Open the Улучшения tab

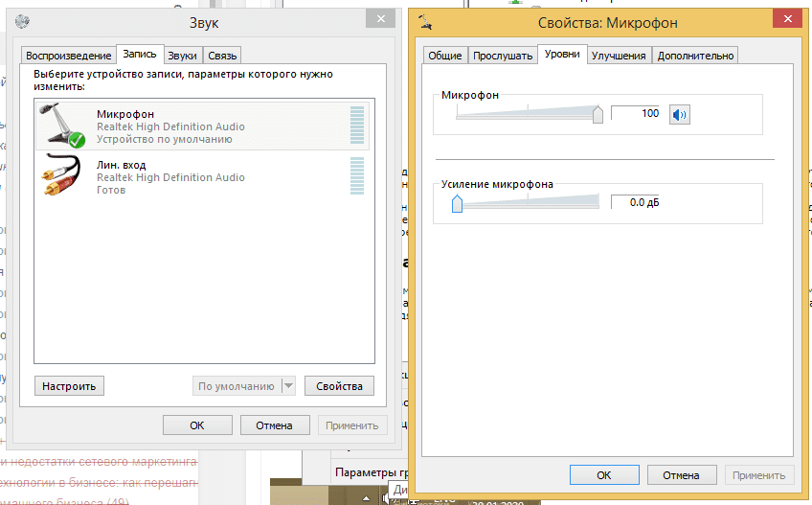pyautogui.click(x=618, y=56)
